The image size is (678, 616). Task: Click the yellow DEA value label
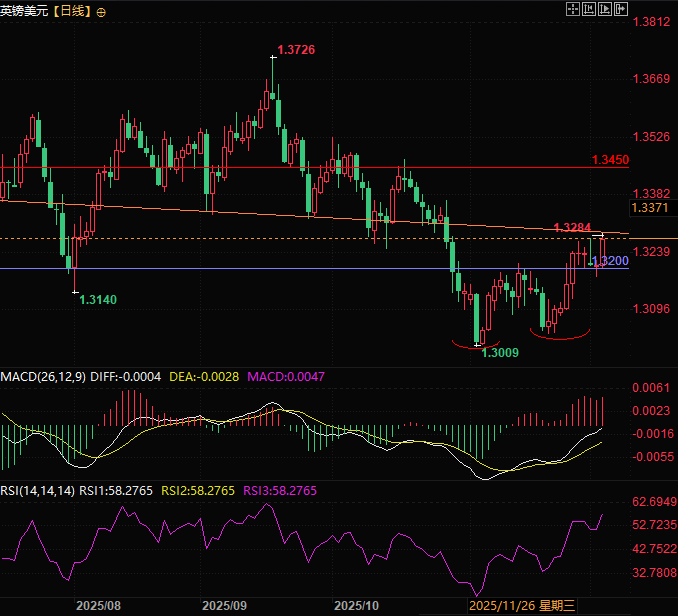207,376
